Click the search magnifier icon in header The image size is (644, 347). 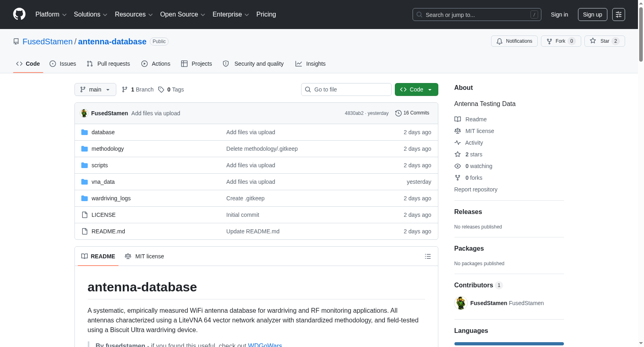(419, 15)
